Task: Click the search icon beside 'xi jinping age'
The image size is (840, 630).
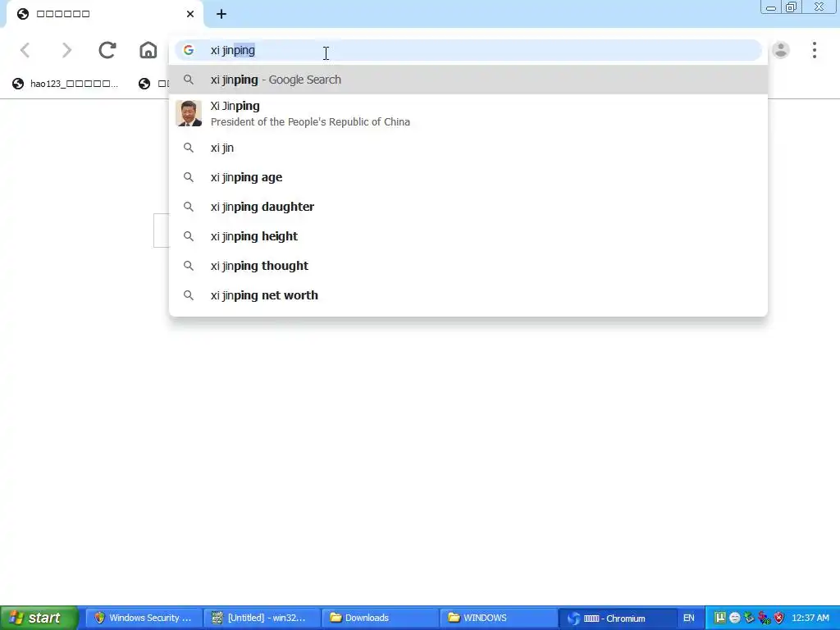Action: [x=188, y=177]
